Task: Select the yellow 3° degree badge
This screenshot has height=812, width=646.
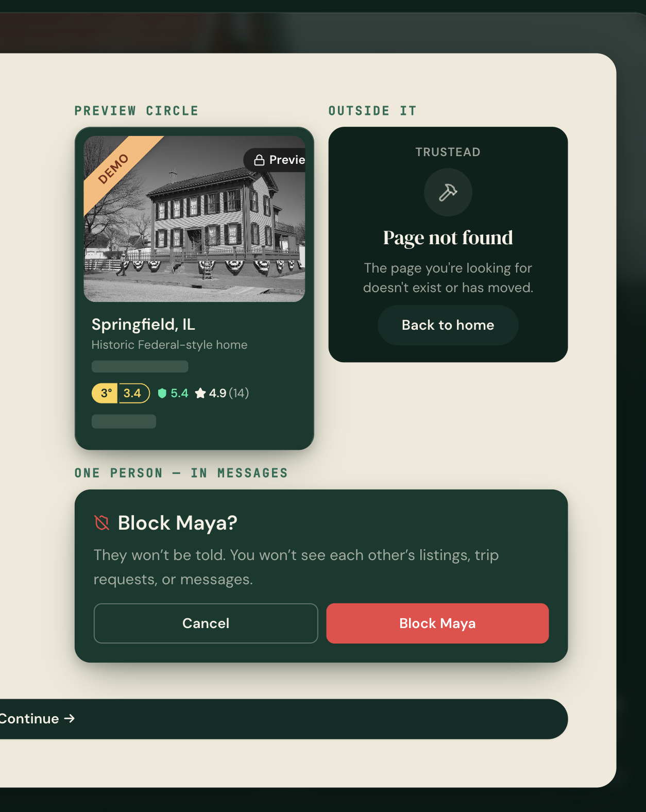Action: click(x=105, y=393)
